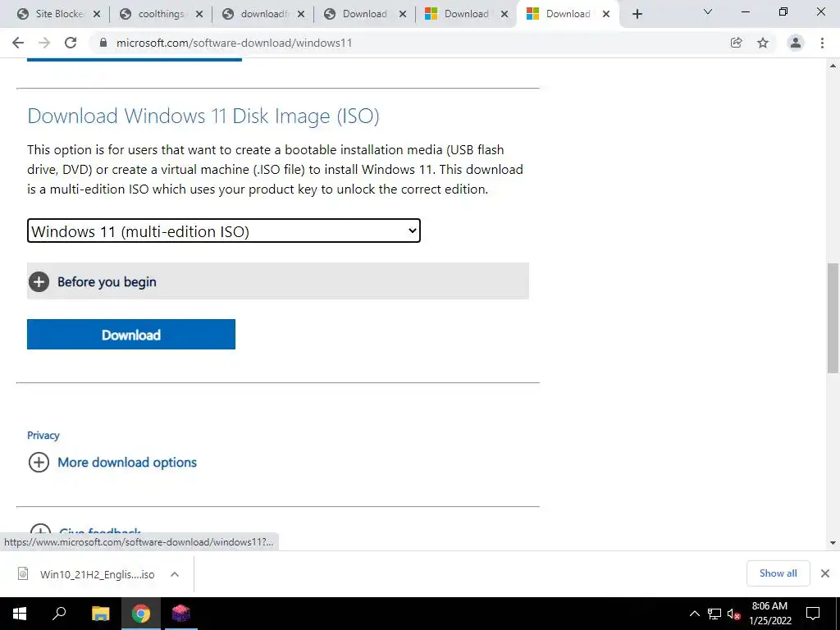Share this page using share icon
The width and height of the screenshot is (840, 630).
click(x=736, y=43)
